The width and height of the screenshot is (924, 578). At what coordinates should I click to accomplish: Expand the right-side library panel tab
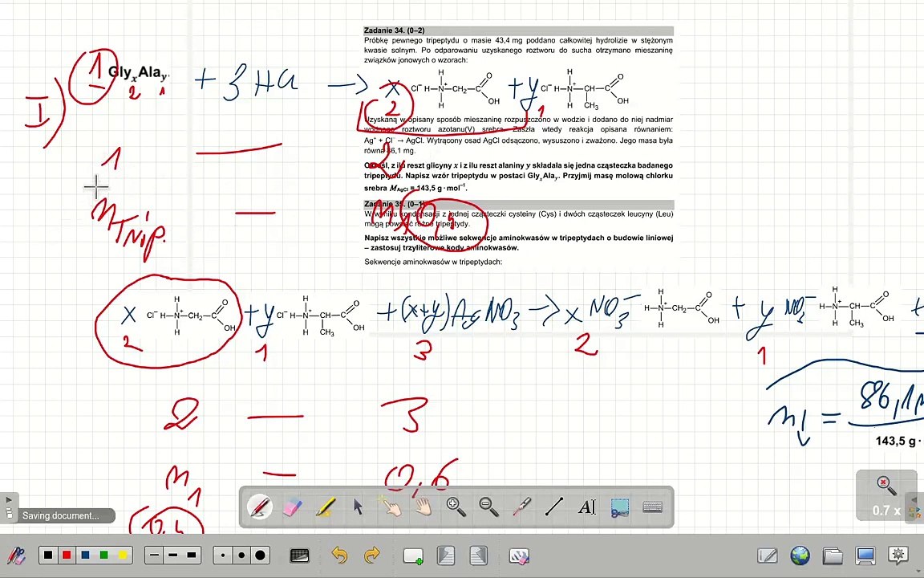coord(916,507)
